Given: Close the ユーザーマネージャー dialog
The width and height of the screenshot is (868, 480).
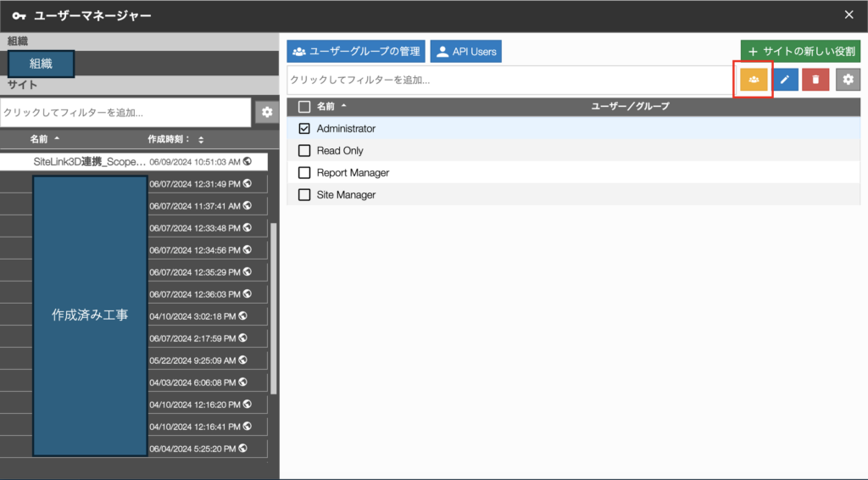Looking at the screenshot, I should coord(849,14).
